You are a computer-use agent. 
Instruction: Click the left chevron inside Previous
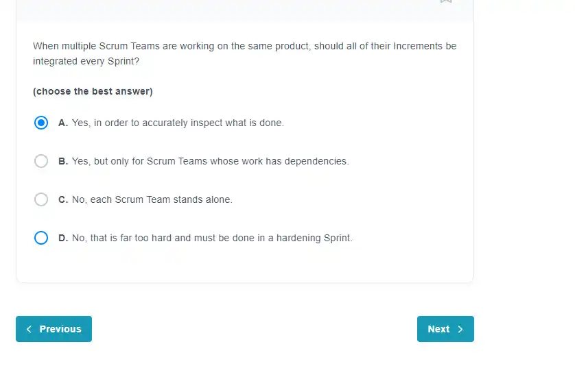(x=29, y=329)
